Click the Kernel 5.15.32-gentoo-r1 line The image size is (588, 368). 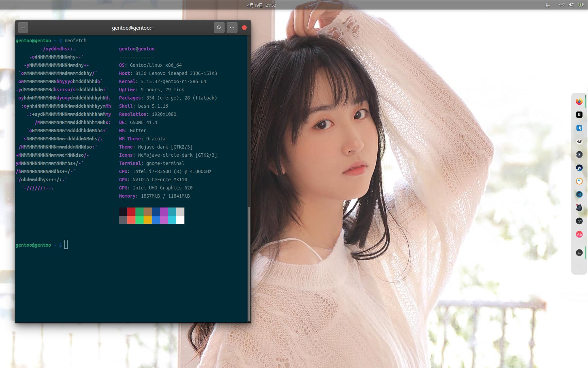click(163, 81)
